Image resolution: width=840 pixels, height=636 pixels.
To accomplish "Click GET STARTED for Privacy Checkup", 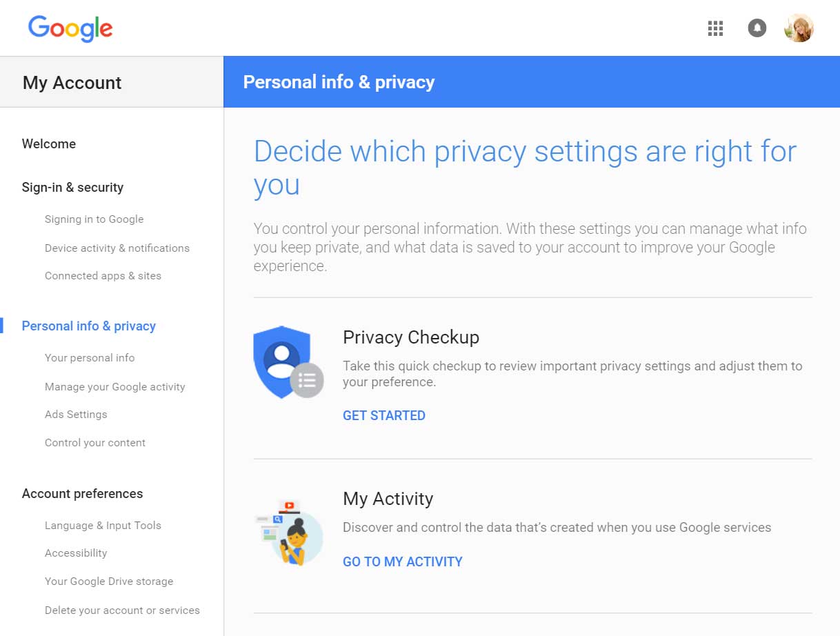I will 383,415.
